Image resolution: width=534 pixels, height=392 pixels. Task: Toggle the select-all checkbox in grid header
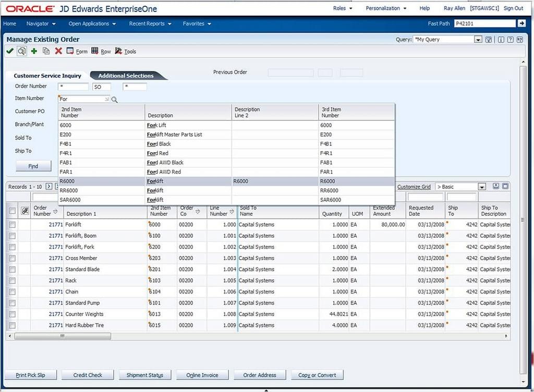click(x=12, y=211)
